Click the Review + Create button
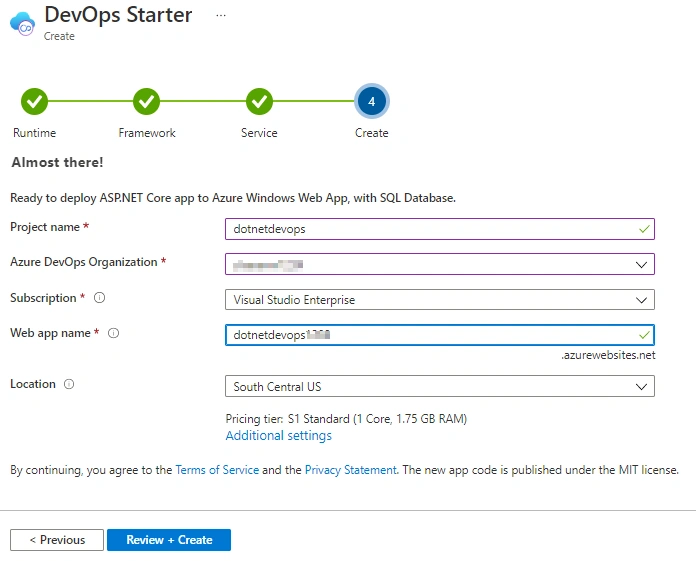 (x=169, y=540)
